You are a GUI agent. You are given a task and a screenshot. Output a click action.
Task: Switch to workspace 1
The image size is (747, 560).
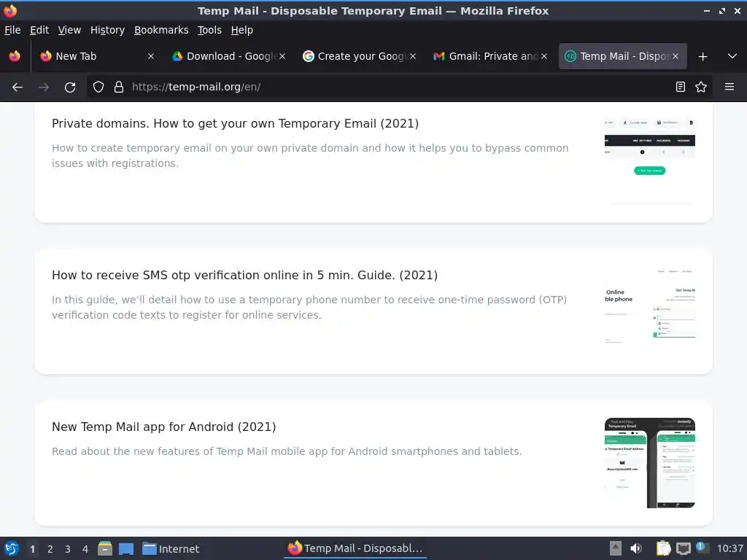pyautogui.click(x=32, y=549)
